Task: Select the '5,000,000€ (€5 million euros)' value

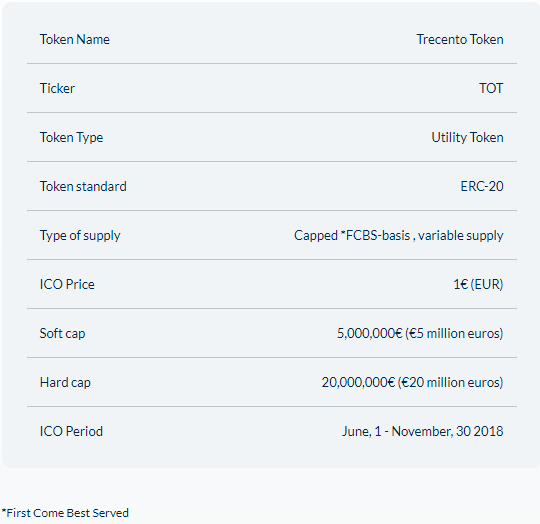Action: coord(420,334)
